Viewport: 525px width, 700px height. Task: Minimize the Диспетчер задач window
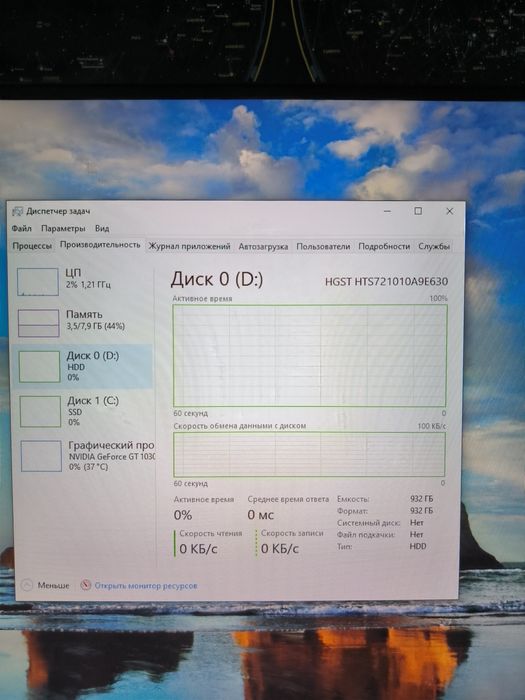tap(387, 211)
